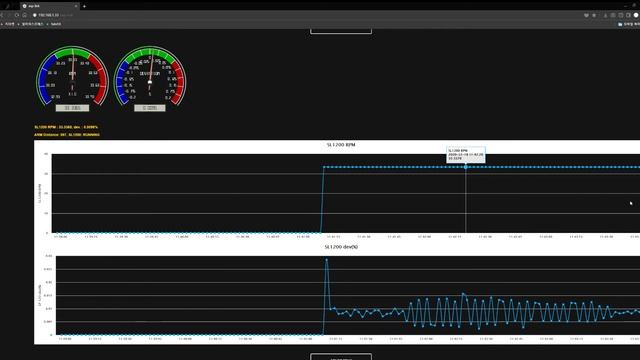Image resolution: width=640 pixels, height=360 pixels.
Task: Click the SL1200 dev(%) chart title
Action: click(341, 247)
